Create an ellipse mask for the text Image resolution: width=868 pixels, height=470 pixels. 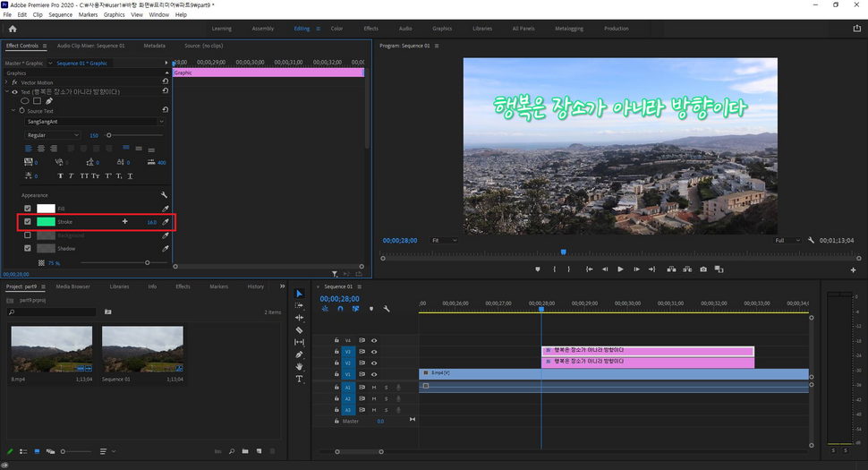(x=25, y=101)
